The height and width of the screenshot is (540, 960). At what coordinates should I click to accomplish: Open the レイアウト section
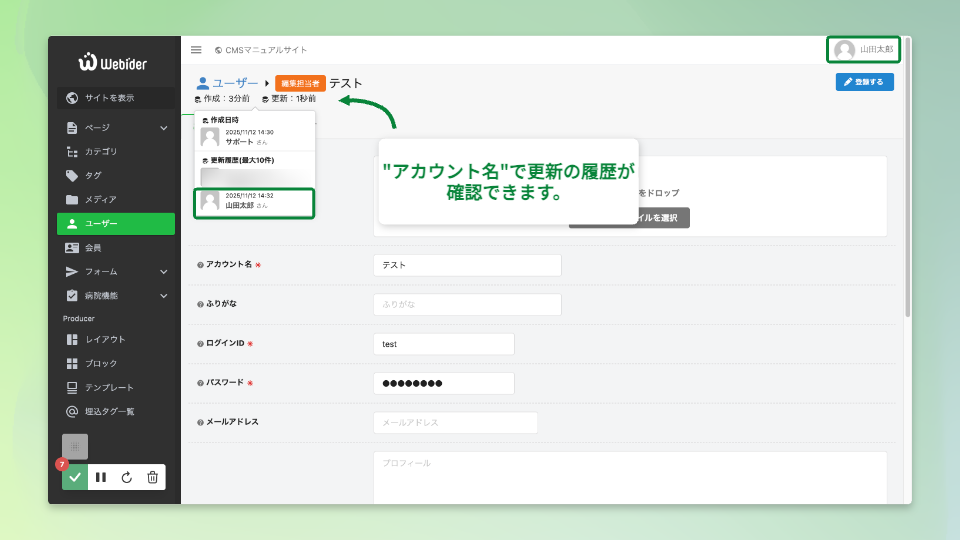116,339
